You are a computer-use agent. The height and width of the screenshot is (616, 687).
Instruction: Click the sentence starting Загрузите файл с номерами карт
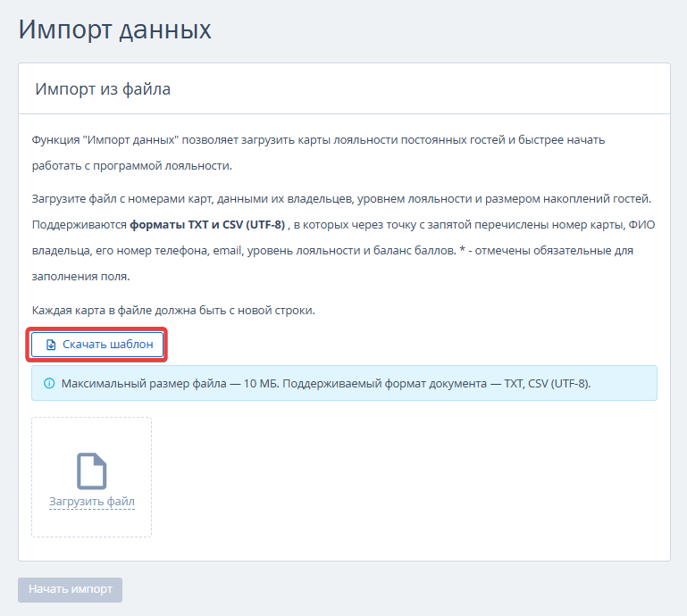coord(342,199)
